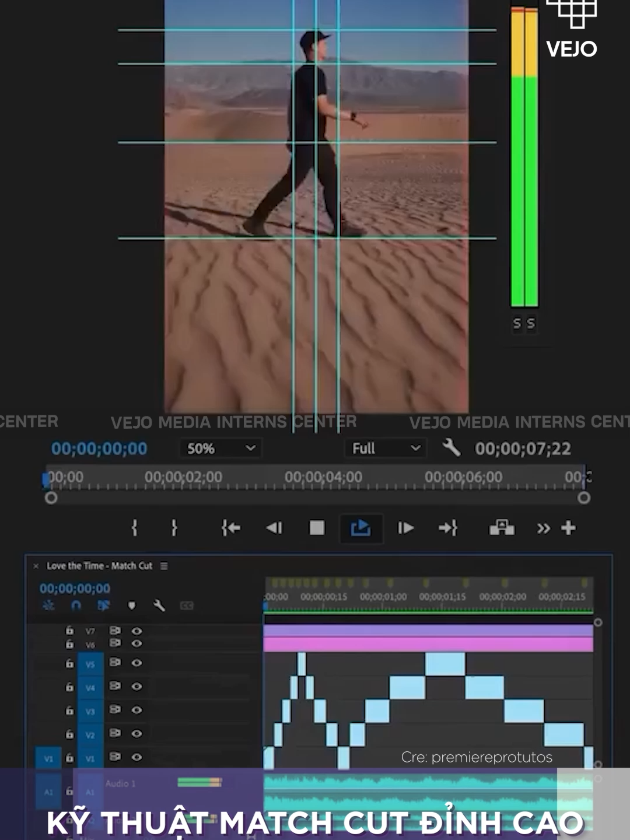Select the Linked Selection icon
Screen dimensions: 630x840
(103, 605)
